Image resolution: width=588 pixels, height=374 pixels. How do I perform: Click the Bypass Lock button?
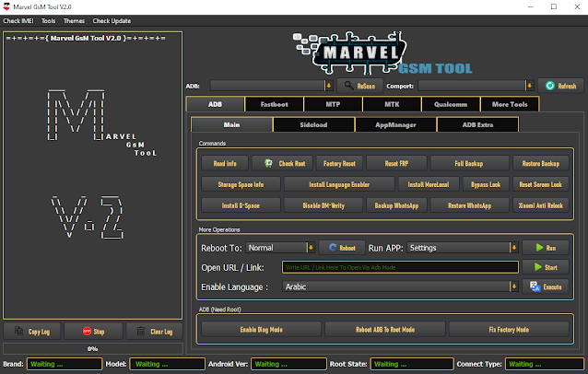pyautogui.click(x=486, y=184)
